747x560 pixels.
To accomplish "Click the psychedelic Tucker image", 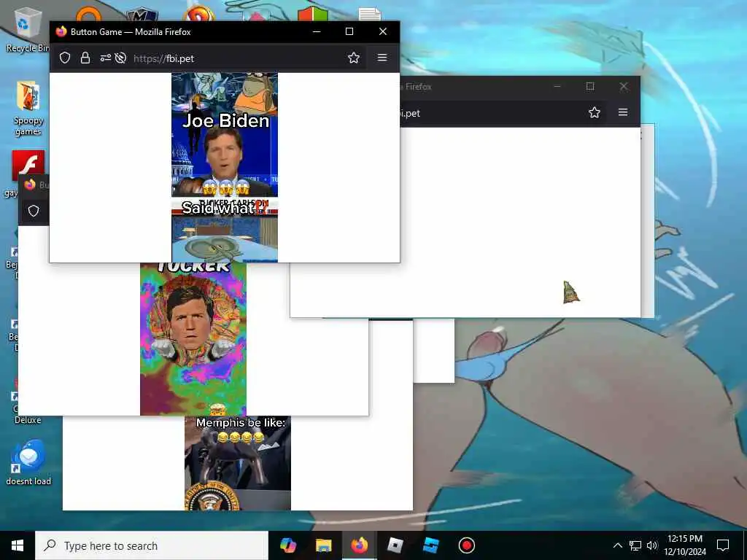I will click(193, 339).
